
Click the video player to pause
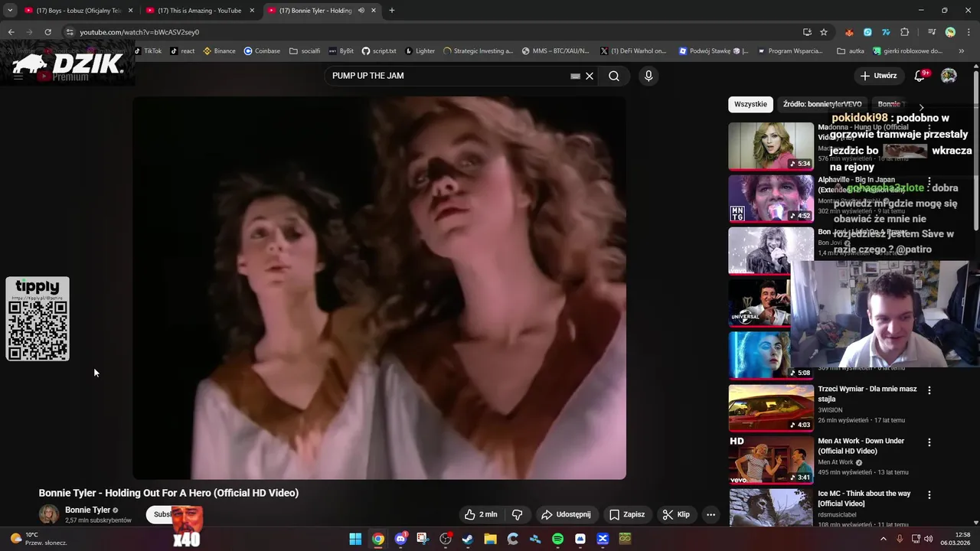tap(379, 288)
